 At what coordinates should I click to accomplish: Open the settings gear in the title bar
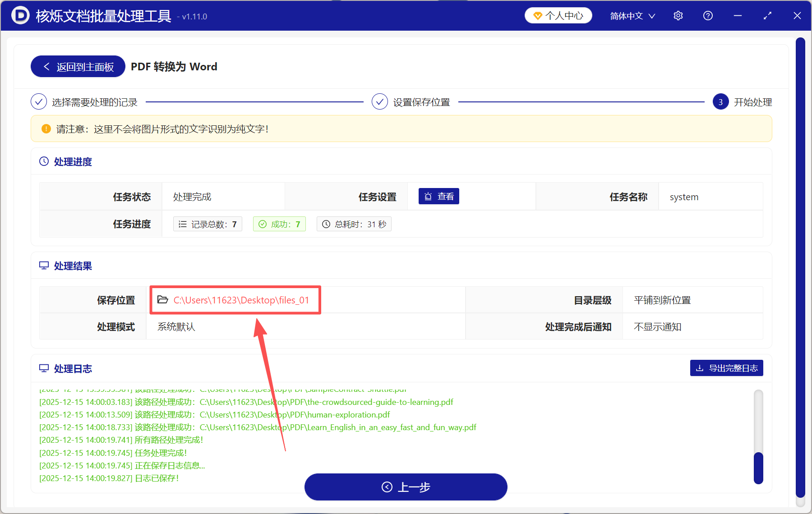678,15
